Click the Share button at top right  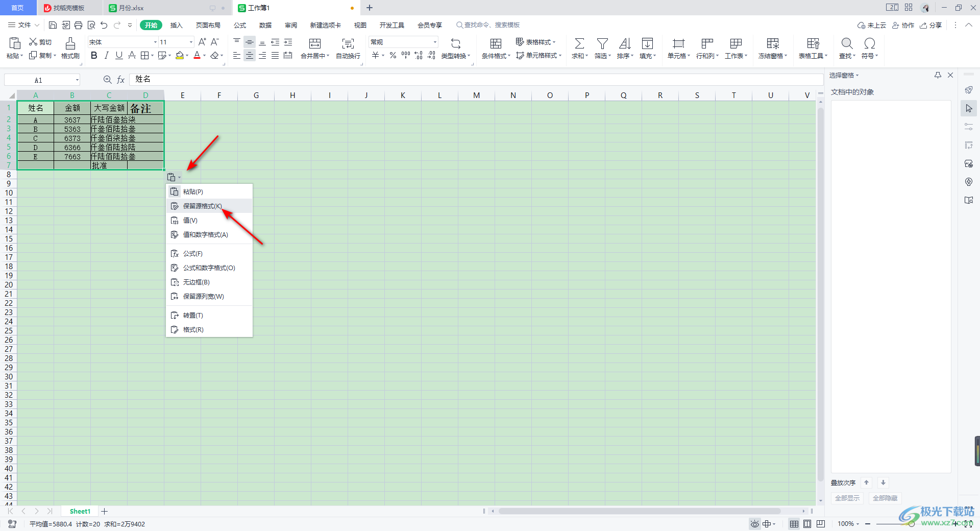coord(931,25)
